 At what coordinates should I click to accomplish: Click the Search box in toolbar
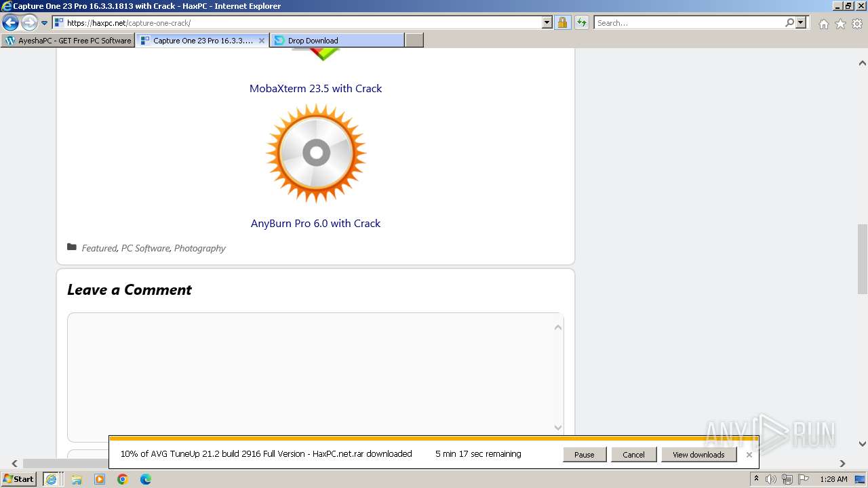pyautogui.click(x=688, y=23)
